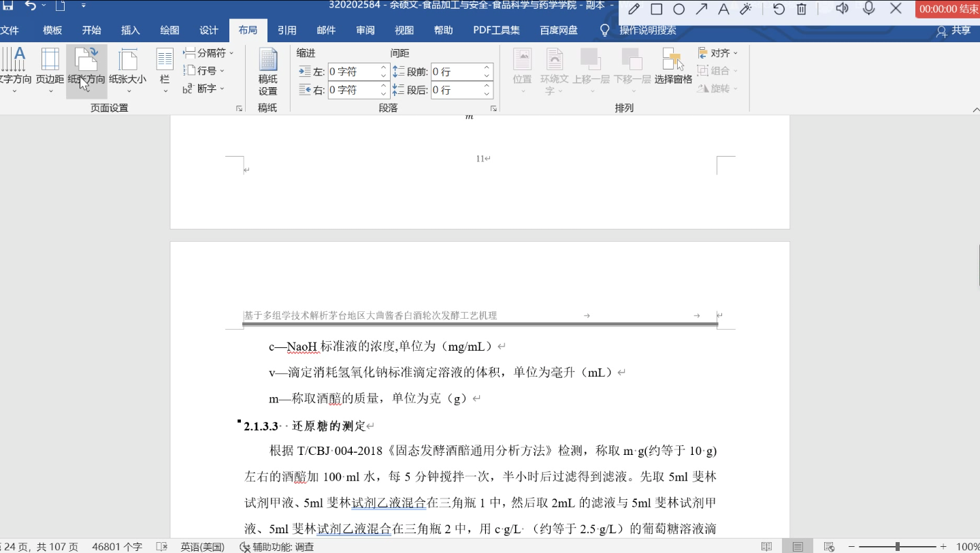Click the 段前 spacing before field
This screenshot has width=980, height=553.
[x=456, y=72]
